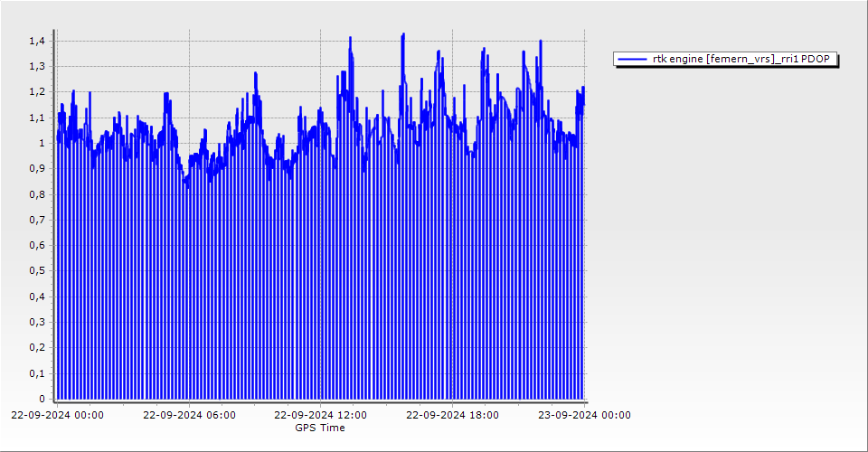The width and height of the screenshot is (868, 452).
Task: Click the 0,1 Y-axis tick label
Action: point(36,373)
